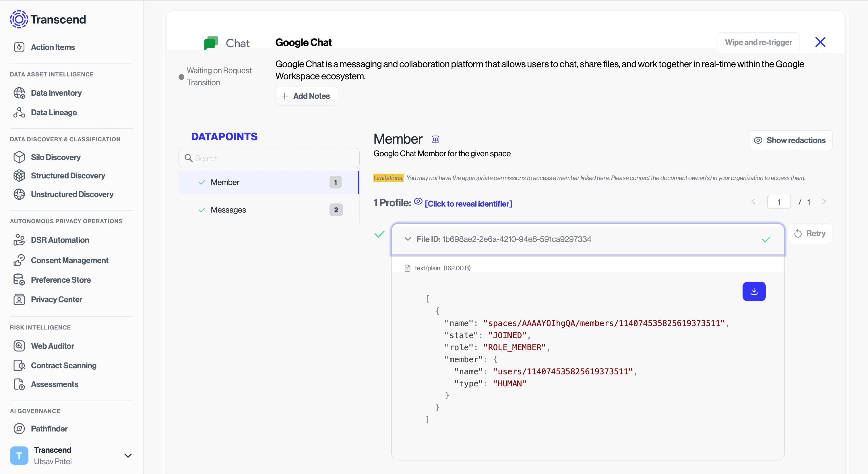
Task: Collapse the File ID row chevron
Action: coord(408,239)
